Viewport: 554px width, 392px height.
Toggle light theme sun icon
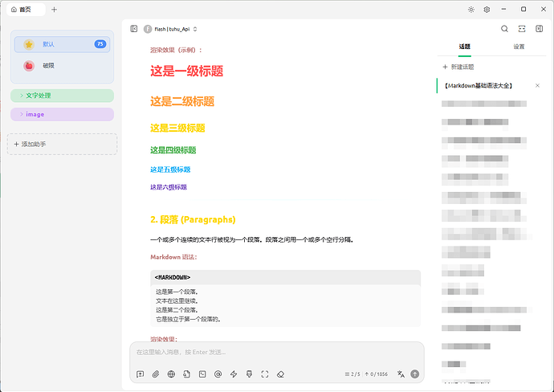471,10
